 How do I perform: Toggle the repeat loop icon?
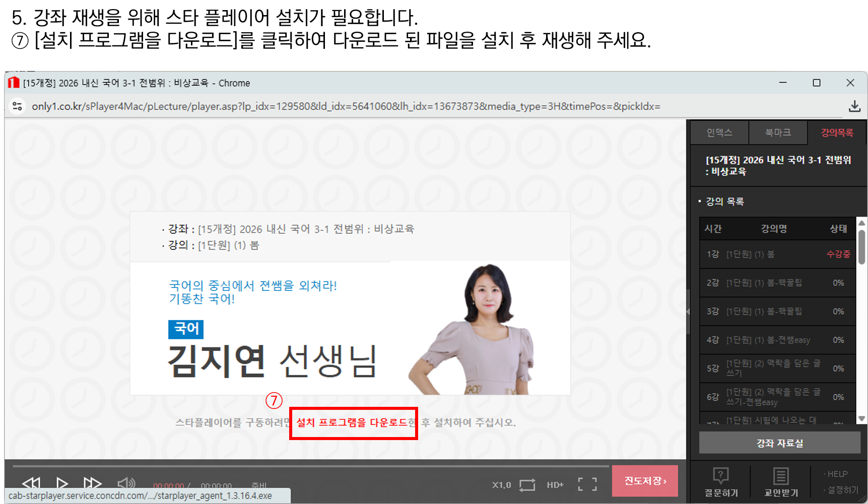[x=527, y=485]
